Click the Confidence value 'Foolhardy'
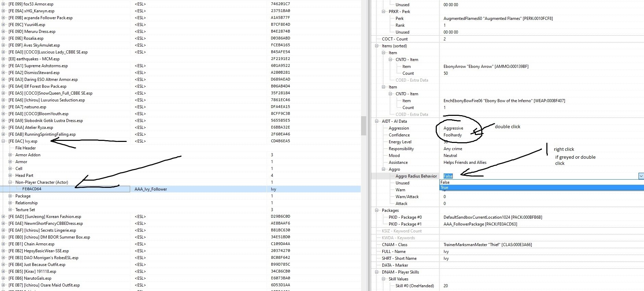This screenshot has height=291, width=644. [x=453, y=135]
